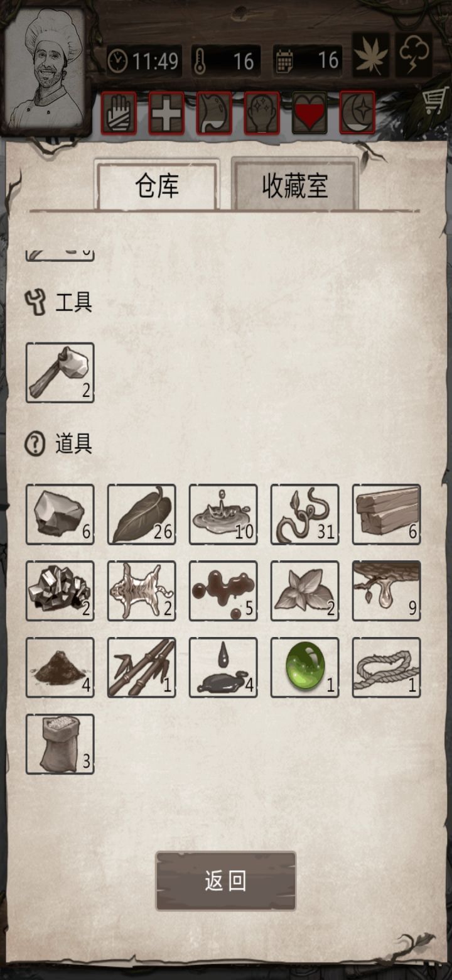
Task: Pick the wooden planks item
Action: (x=386, y=514)
